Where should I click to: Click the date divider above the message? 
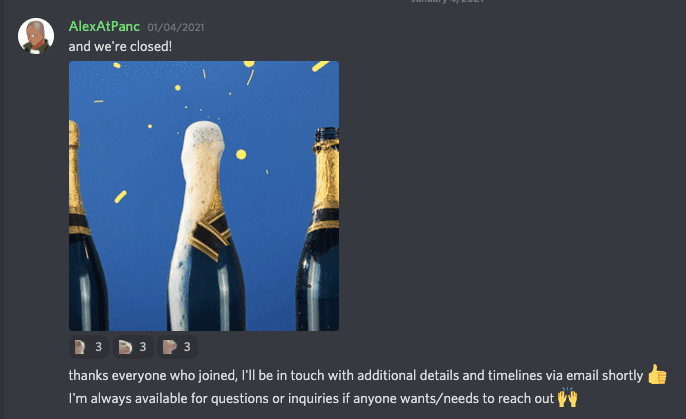tap(447, 1)
